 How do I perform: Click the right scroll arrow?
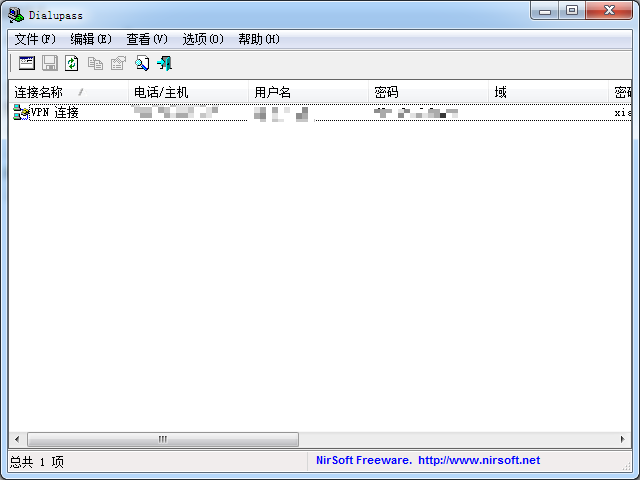click(x=622, y=439)
